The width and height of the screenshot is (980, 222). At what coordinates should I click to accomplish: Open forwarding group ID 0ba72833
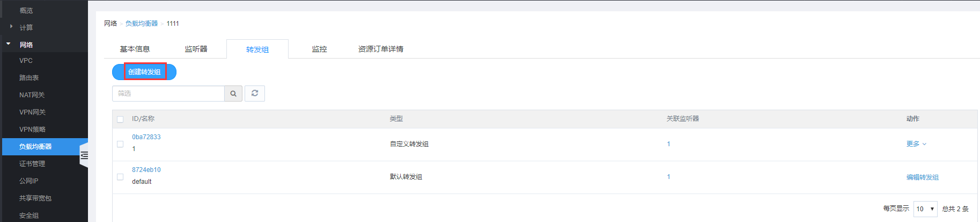tap(146, 137)
